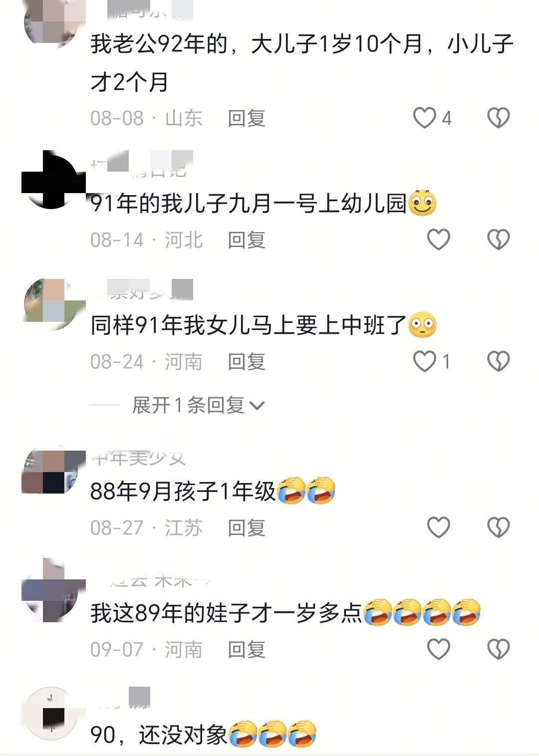Reply to the 09-07 Henan comment
The image size is (539, 756).
click(x=247, y=649)
